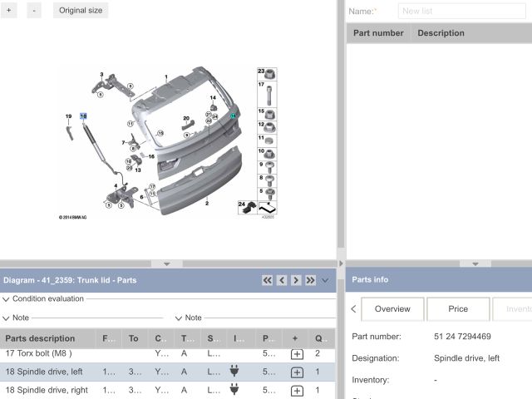Add Torx bolt (M8) to parts list

[297, 354]
